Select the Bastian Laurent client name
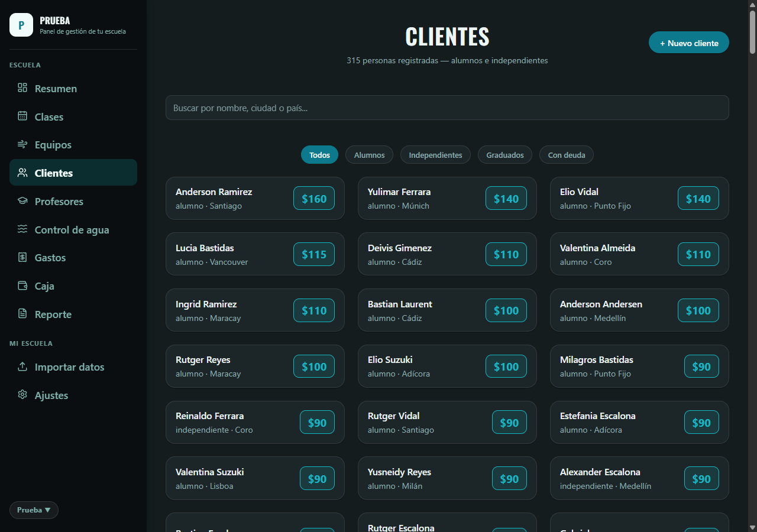 [400, 304]
